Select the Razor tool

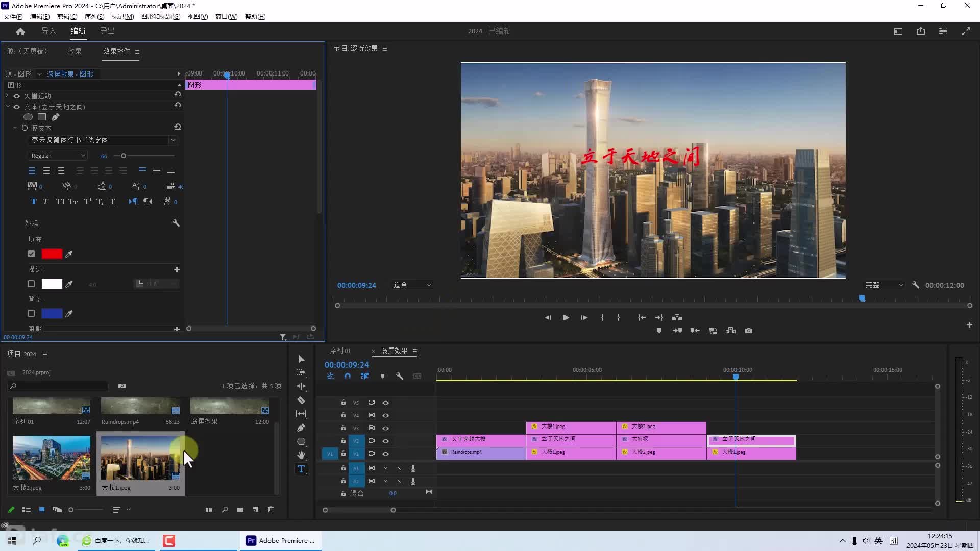[x=301, y=400]
